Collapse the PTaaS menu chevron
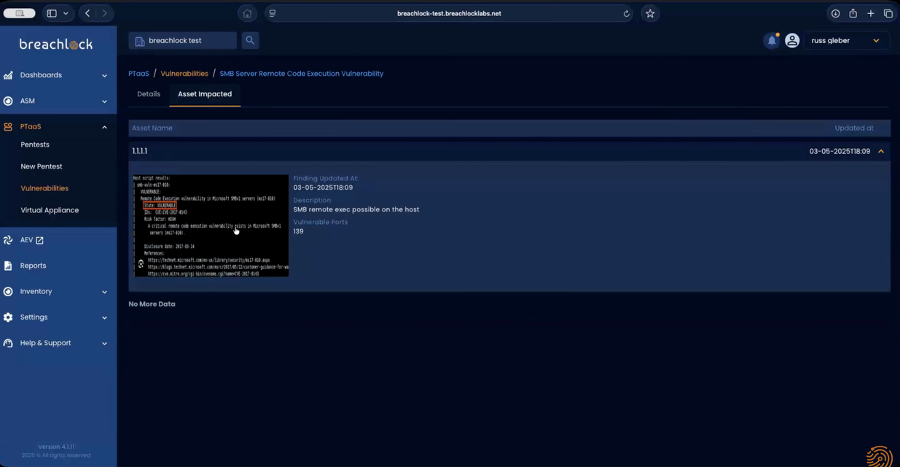The width and height of the screenshot is (900, 468). tap(104, 127)
